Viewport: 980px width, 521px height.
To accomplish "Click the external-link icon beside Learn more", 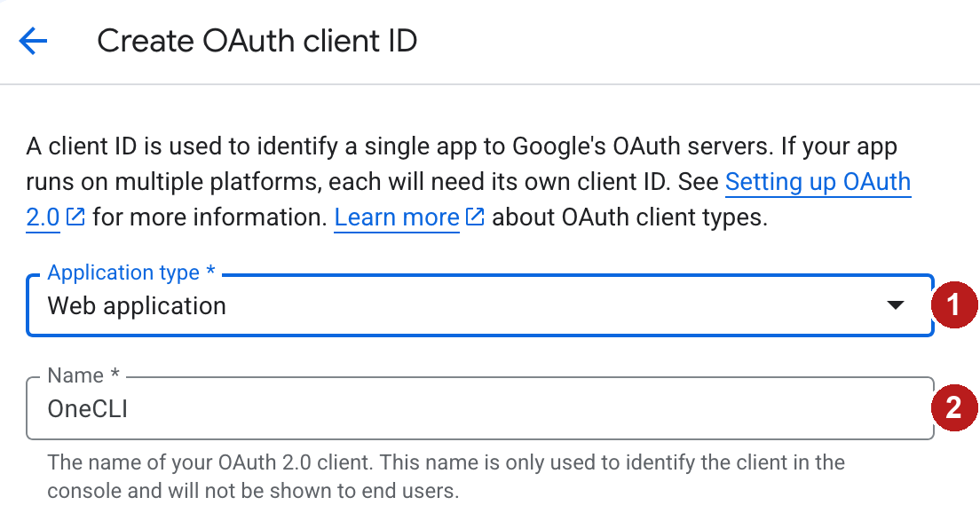I will tap(475, 217).
